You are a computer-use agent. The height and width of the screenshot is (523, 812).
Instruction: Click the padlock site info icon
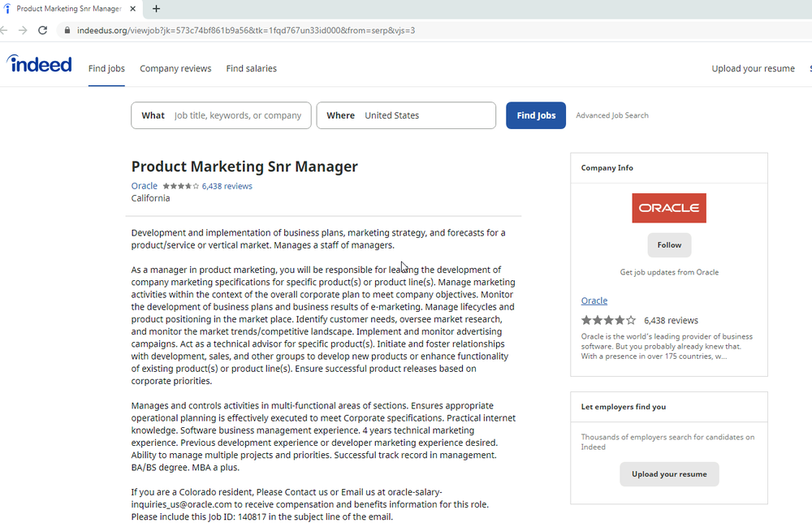click(x=67, y=30)
